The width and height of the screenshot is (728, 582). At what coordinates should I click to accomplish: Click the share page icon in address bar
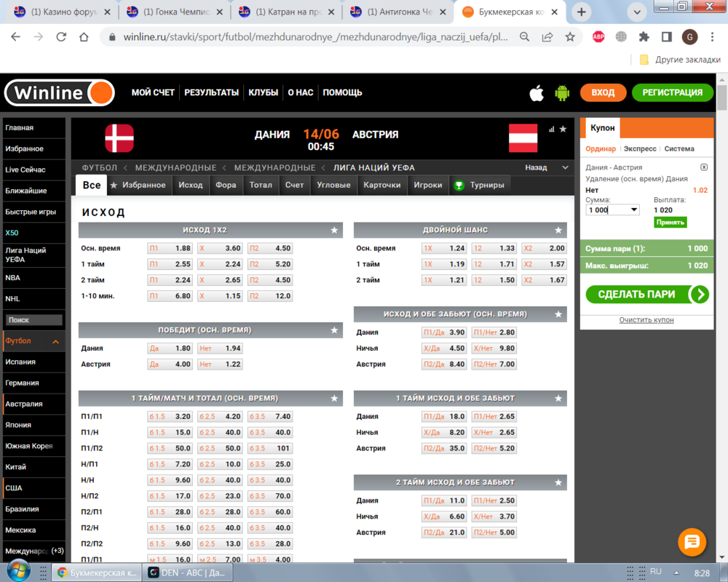[547, 36]
